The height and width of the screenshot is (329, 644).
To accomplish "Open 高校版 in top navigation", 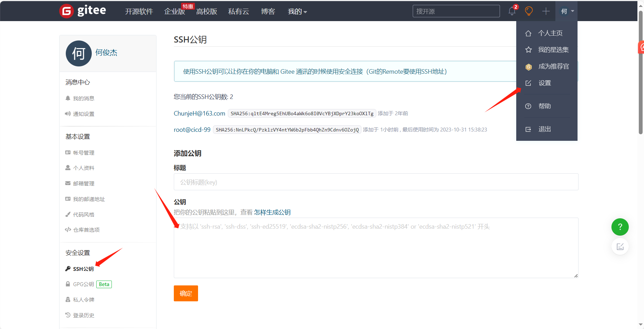I will pos(207,11).
